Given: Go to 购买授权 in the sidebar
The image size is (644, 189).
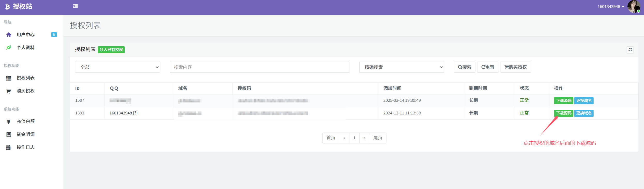Looking at the screenshot, I should pyautogui.click(x=26, y=91).
